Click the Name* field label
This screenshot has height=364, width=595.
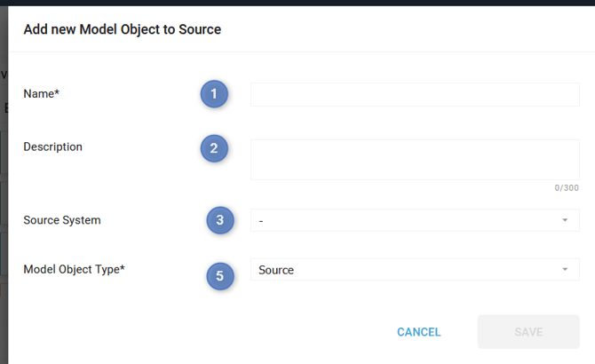click(41, 93)
